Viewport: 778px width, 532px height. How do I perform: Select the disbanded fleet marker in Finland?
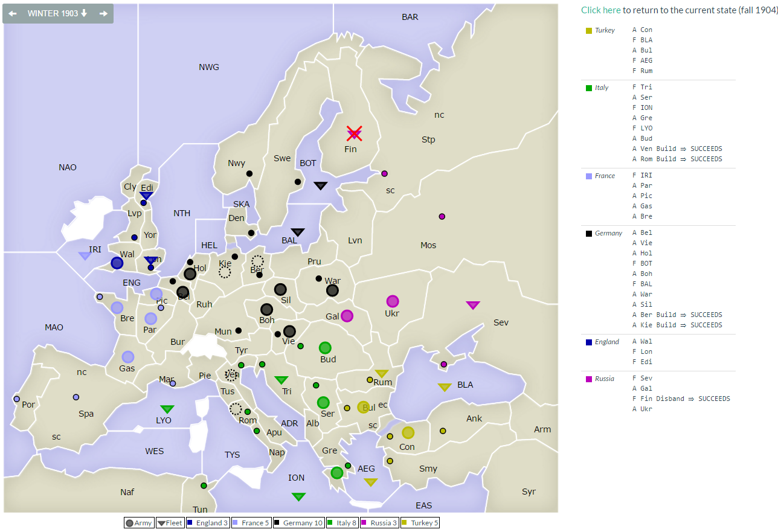tap(354, 133)
